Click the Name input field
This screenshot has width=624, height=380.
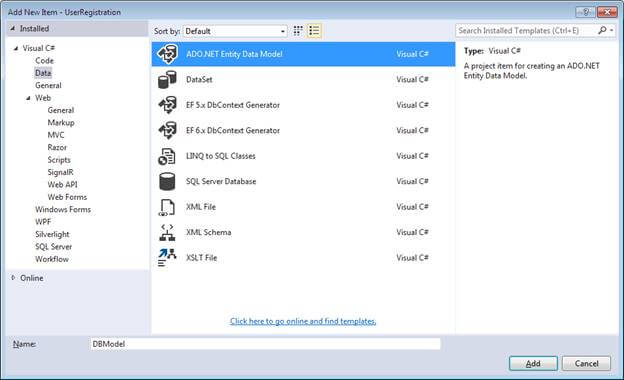pos(265,344)
